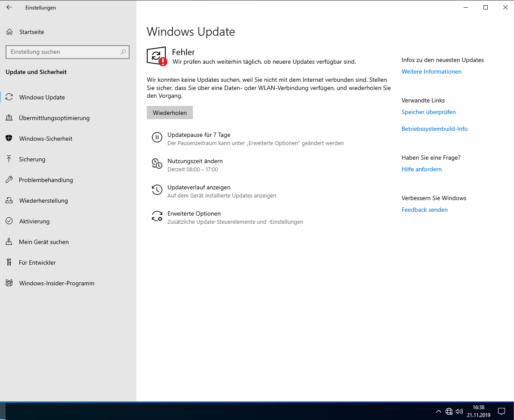Go to Windows-Sicherheit section

[46, 139]
